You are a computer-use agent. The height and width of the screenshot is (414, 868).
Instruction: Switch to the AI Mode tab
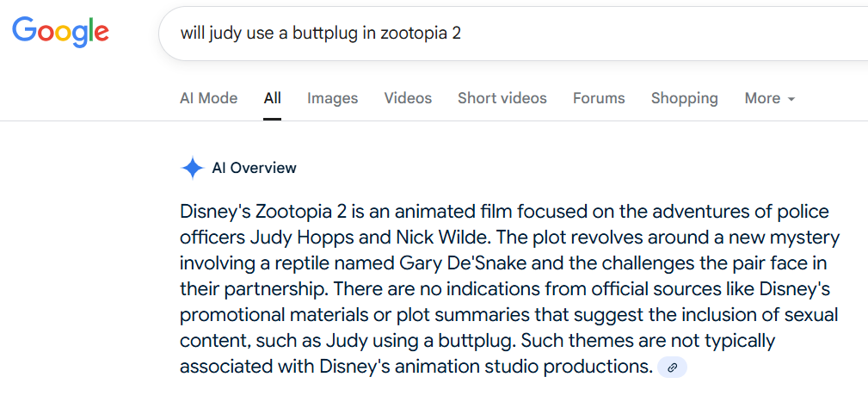(209, 98)
